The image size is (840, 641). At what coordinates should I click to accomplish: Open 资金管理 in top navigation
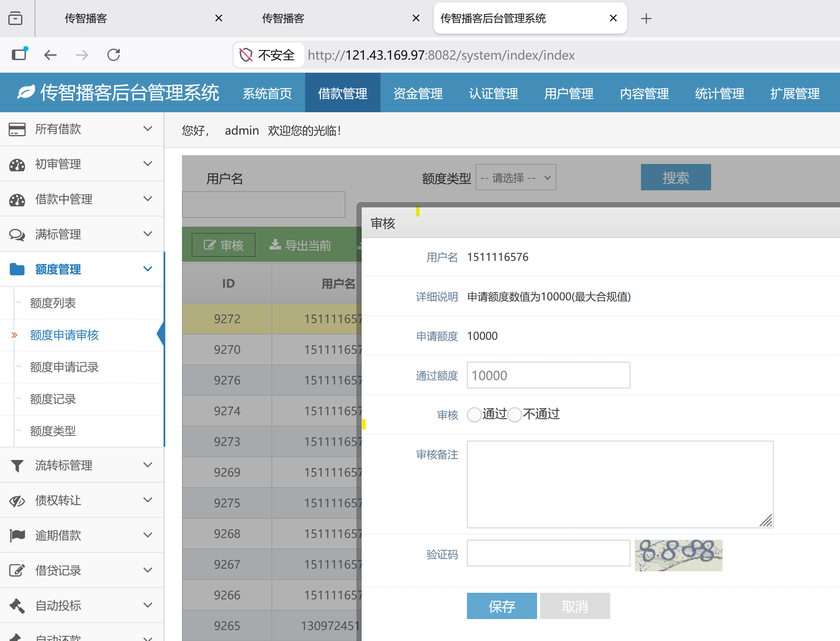[x=418, y=93]
